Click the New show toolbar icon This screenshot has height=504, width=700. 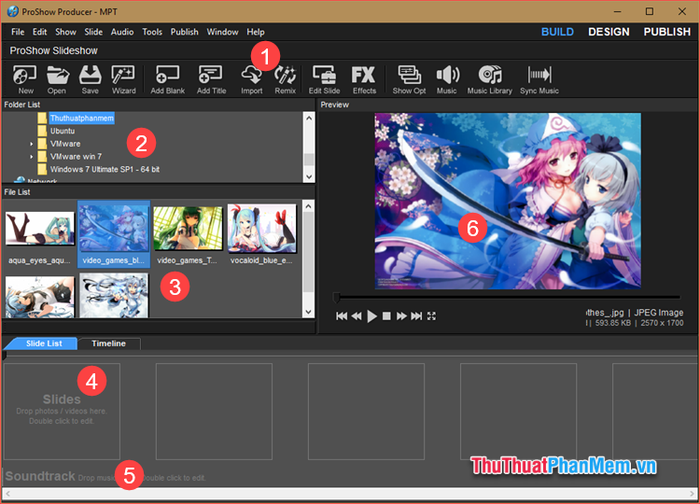(25, 79)
